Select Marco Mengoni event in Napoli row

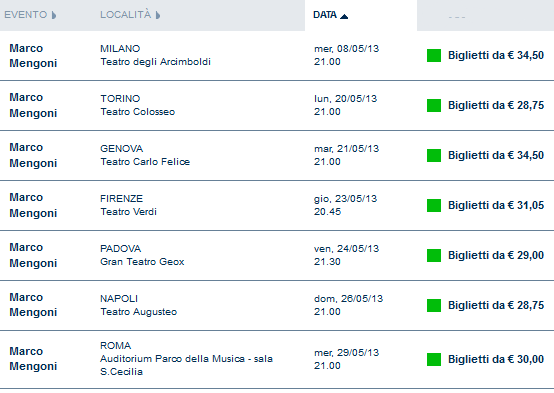(33, 305)
